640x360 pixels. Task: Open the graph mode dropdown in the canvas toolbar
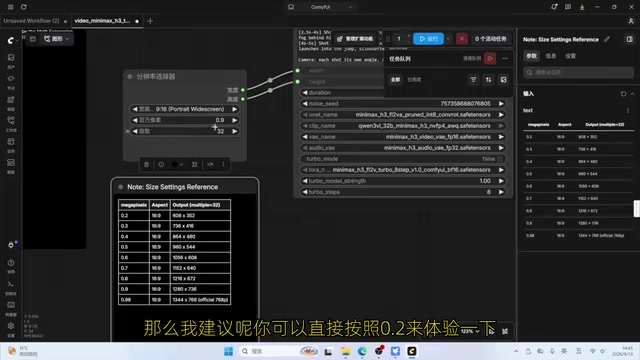click(x=57, y=39)
